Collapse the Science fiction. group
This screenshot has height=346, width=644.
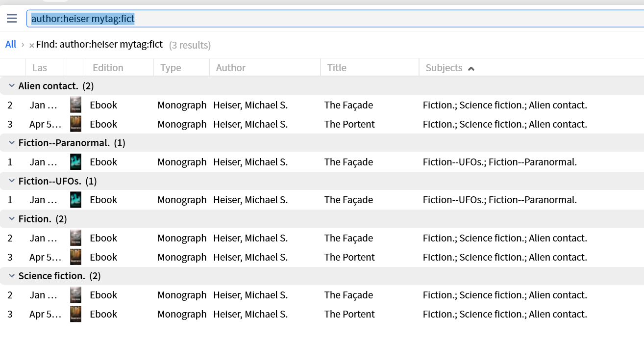pyautogui.click(x=12, y=276)
